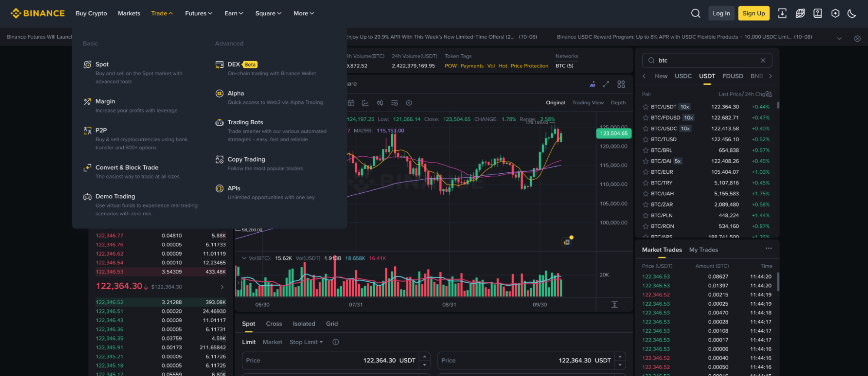This screenshot has width=868, height=376.
Task: Open the Buy Crypto link
Action: 91,13
